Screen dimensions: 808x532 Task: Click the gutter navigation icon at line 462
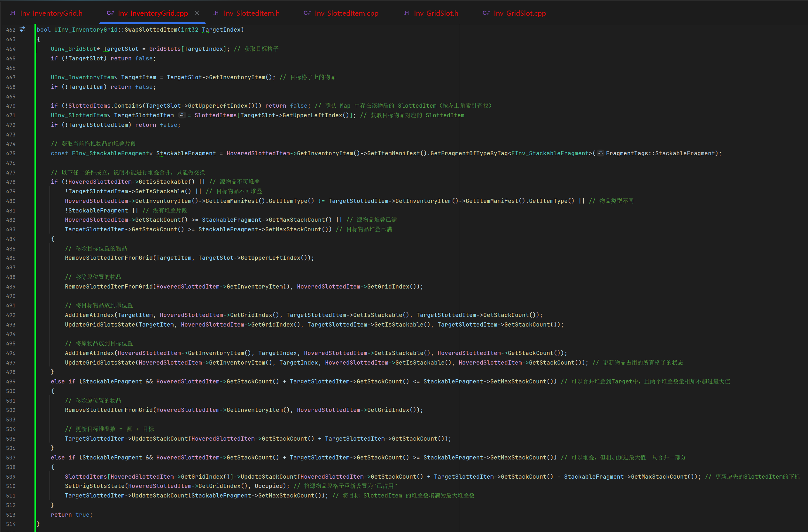click(x=22, y=29)
